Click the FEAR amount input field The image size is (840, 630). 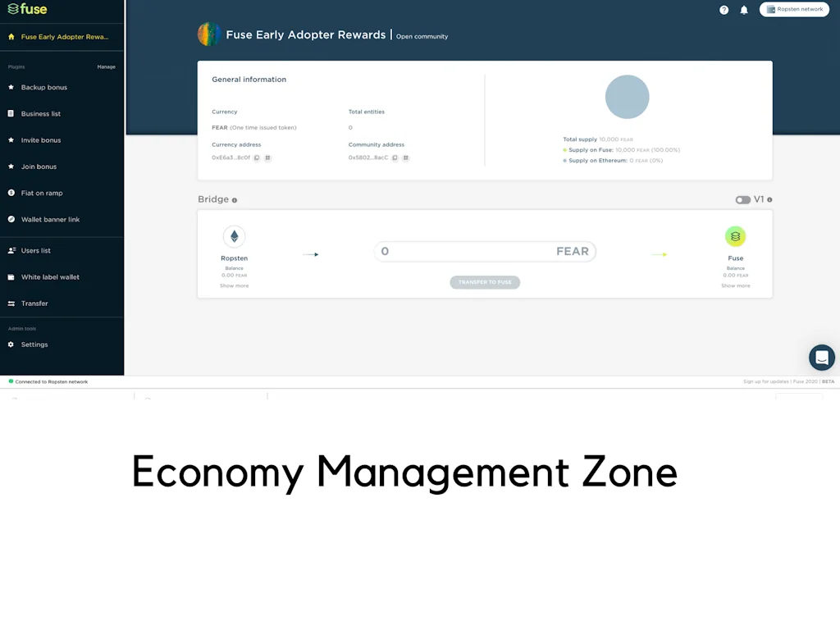point(485,251)
